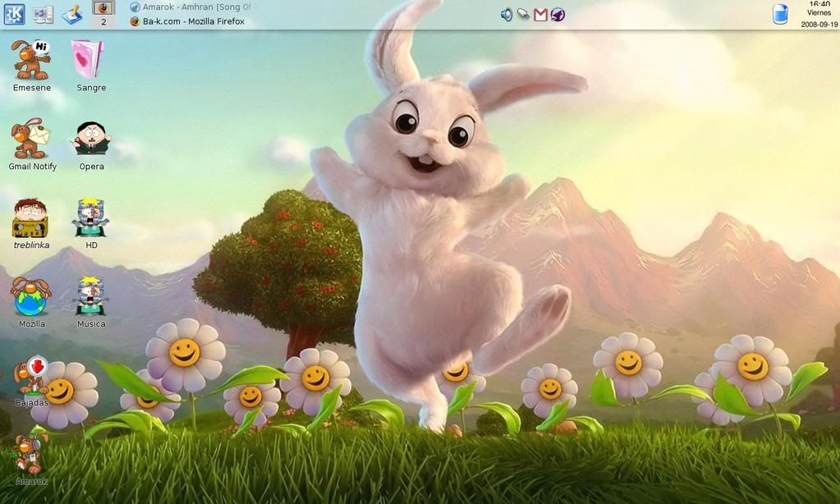Launch the Opera desktop icon
The width and height of the screenshot is (840, 504).
91,144
